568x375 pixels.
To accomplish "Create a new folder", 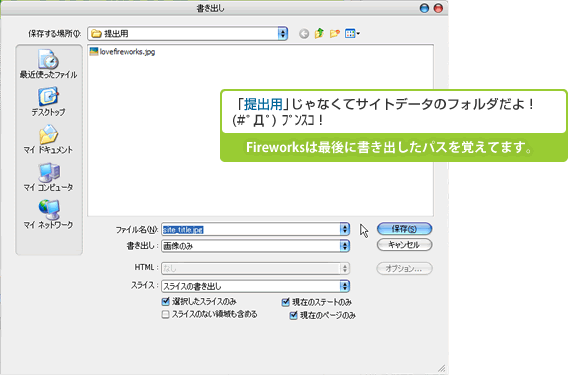I will click(335, 34).
